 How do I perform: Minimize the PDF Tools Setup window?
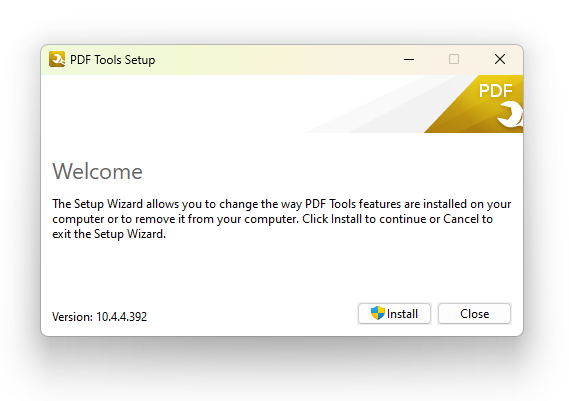tap(409, 60)
